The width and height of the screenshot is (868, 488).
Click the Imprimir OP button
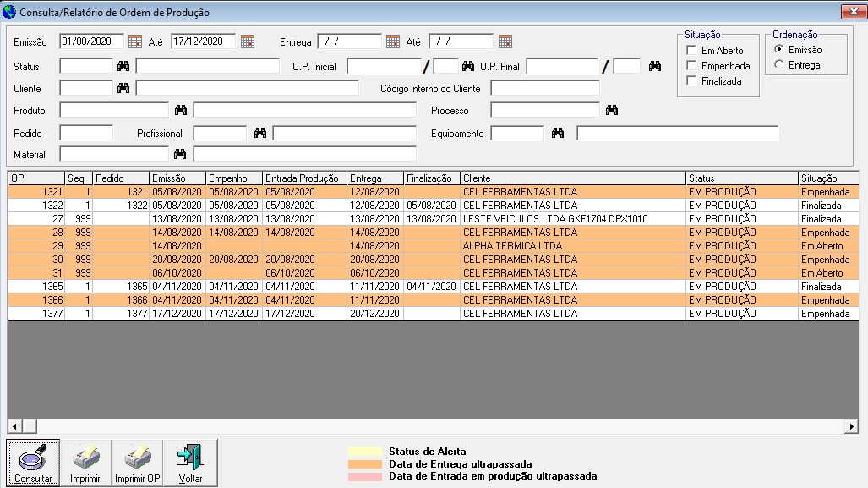click(138, 463)
